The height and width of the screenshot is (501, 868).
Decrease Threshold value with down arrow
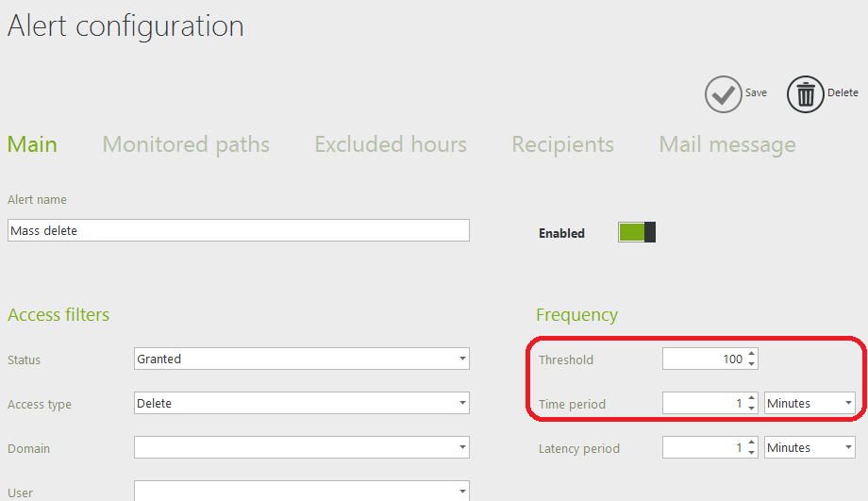751,363
